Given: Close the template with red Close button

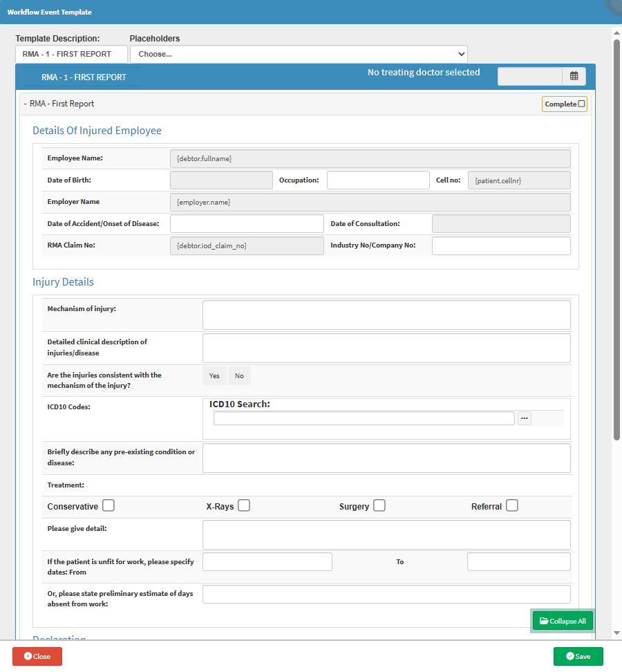Looking at the screenshot, I should (37, 656).
